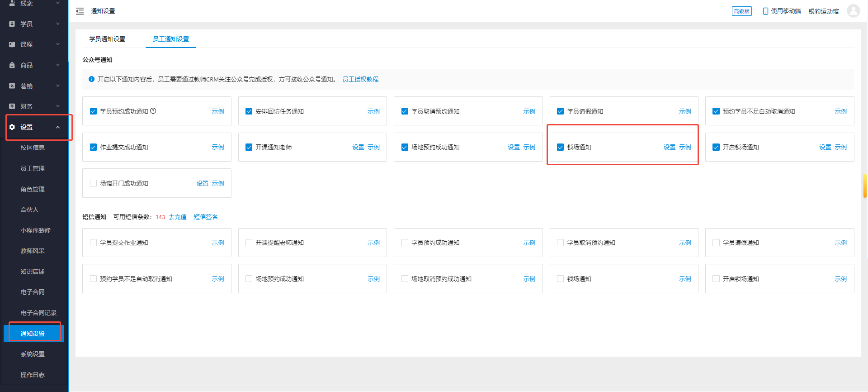Click the blue info icon in the notice bar

91,79
